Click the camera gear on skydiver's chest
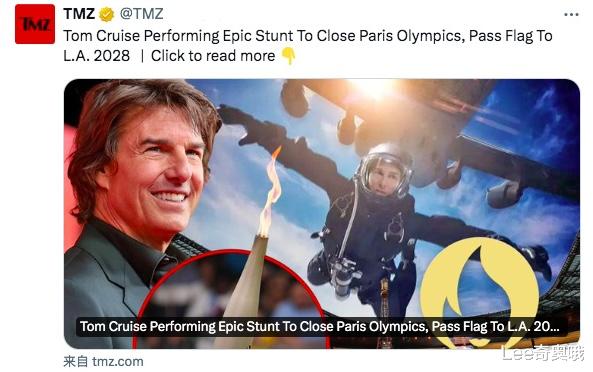 pyautogui.click(x=342, y=272)
